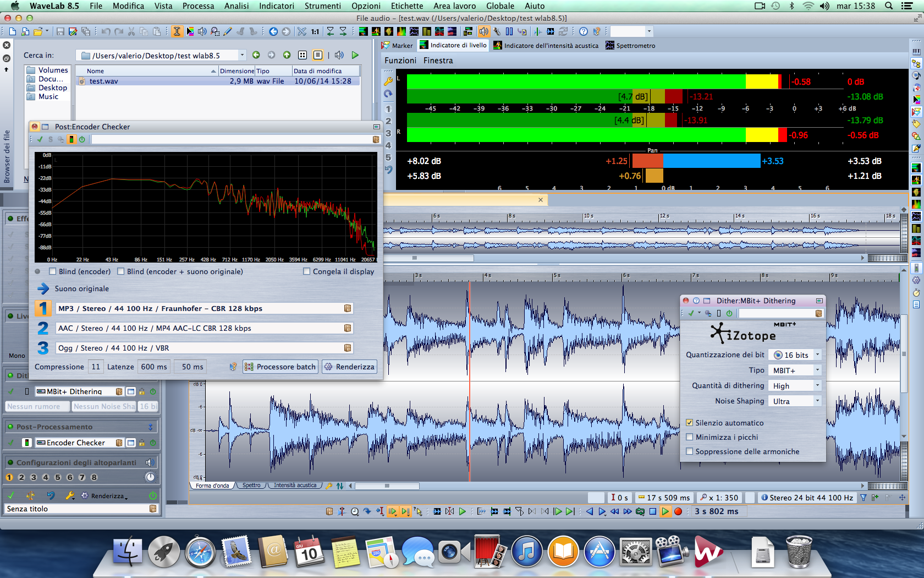Screen dimensions: 924x578
Task: Select the time selection cursor tool
Action: tap(177, 31)
